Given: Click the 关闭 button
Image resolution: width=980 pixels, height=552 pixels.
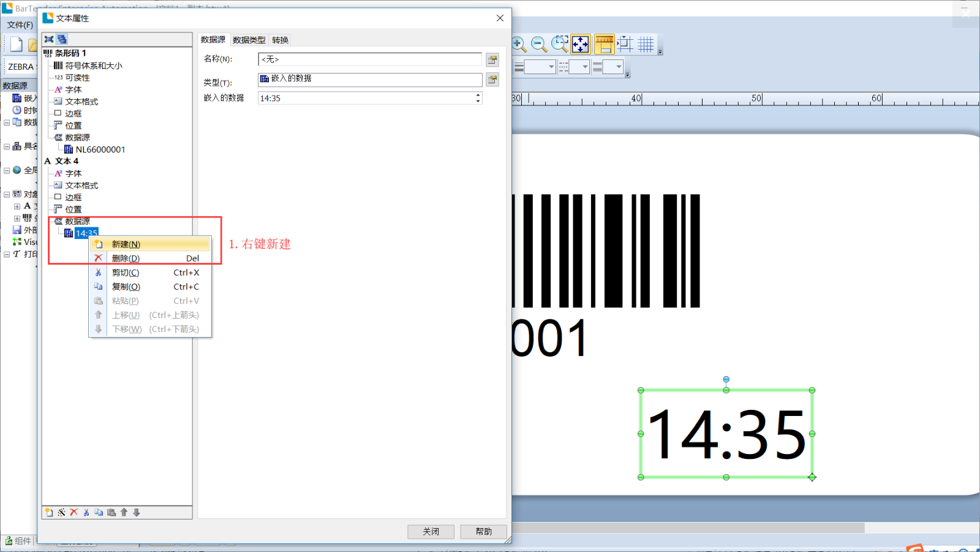Looking at the screenshot, I should click(431, 531).
